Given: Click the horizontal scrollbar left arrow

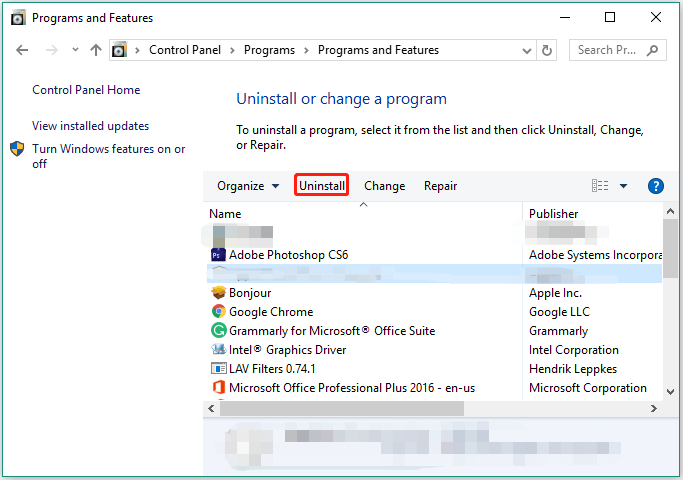Looking at the screenshot, I should tap(211, 408).
